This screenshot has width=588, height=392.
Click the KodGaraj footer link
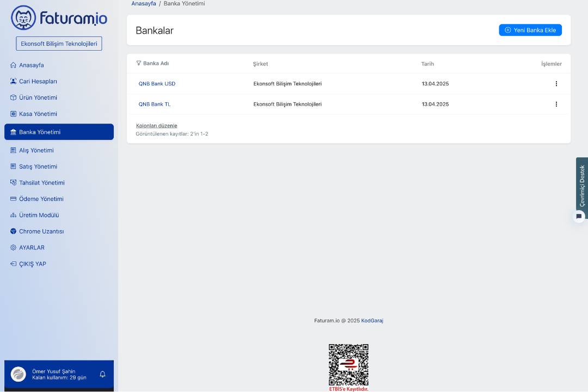coord(372,320)
